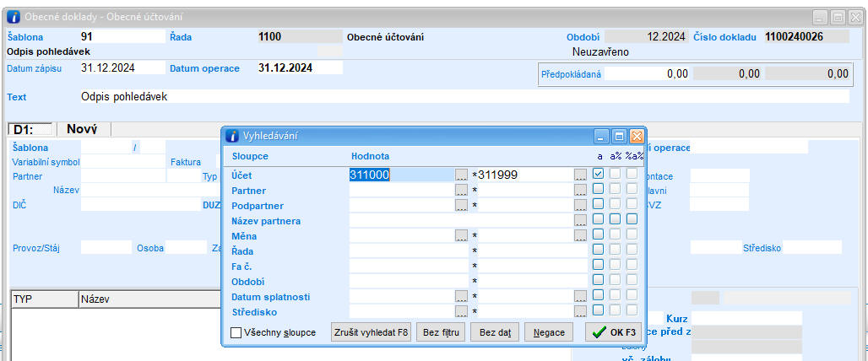The image size is (868, 361).
Task: Click the Měna from-value lookup button
Action: (x=461, y=235)
